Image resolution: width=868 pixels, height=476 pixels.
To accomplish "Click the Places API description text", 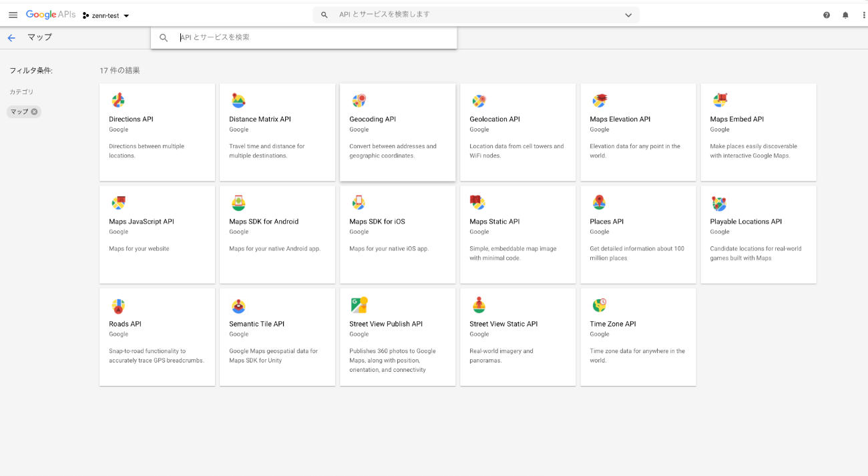I will (637, 253).
